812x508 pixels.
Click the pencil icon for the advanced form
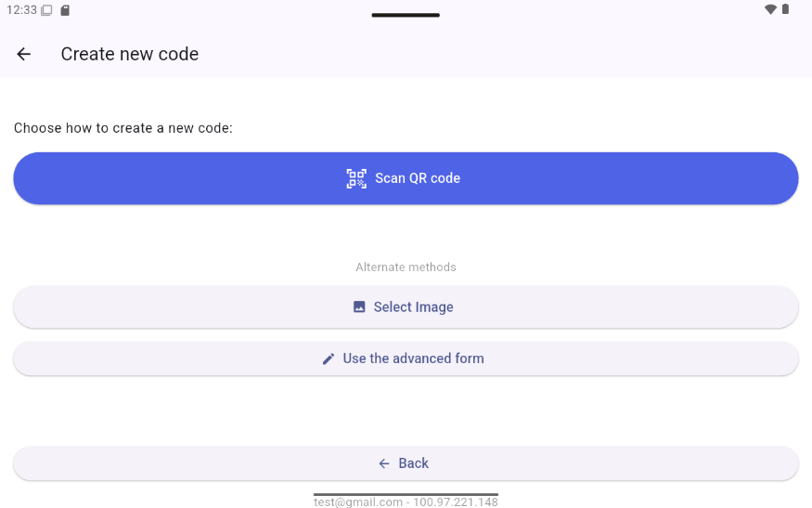click(329, 358)
